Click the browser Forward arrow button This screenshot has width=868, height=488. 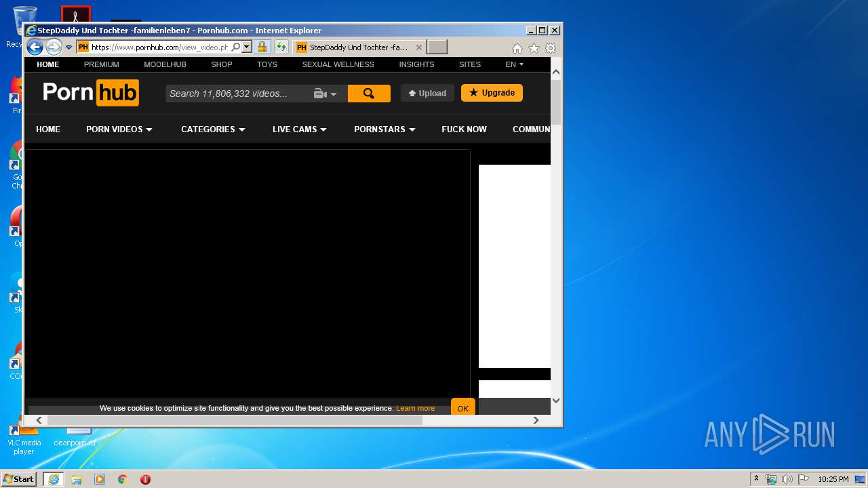point(54,47)
